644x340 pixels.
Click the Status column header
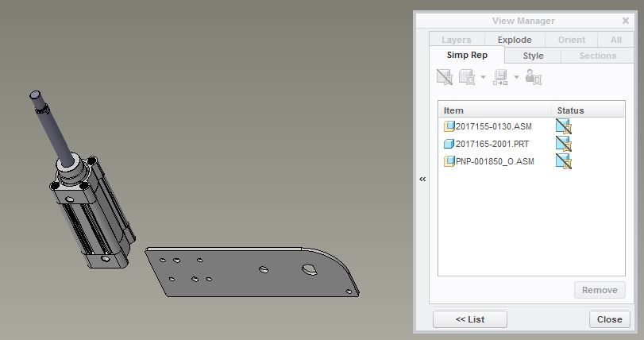[588, 110]
